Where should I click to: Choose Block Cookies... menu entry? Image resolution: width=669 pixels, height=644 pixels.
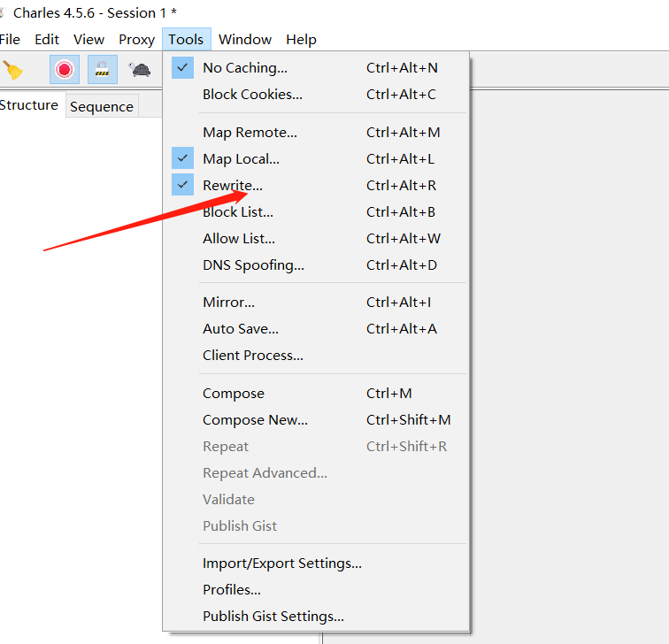(316, 95)
